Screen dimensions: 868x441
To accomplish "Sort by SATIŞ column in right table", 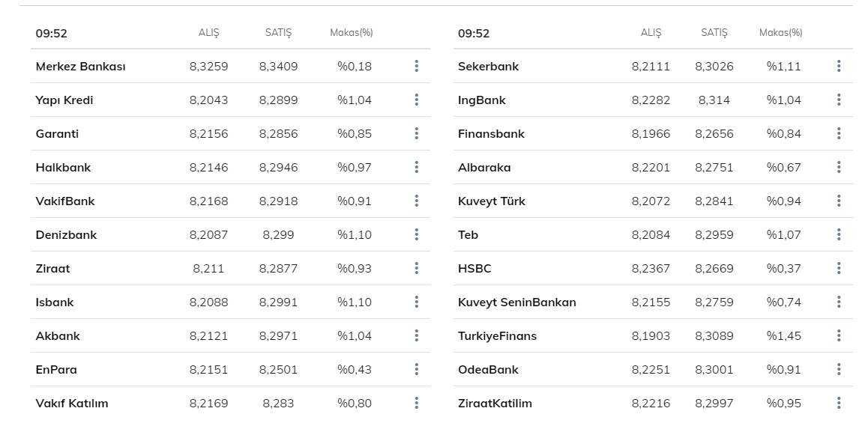I will click(714, 33).
